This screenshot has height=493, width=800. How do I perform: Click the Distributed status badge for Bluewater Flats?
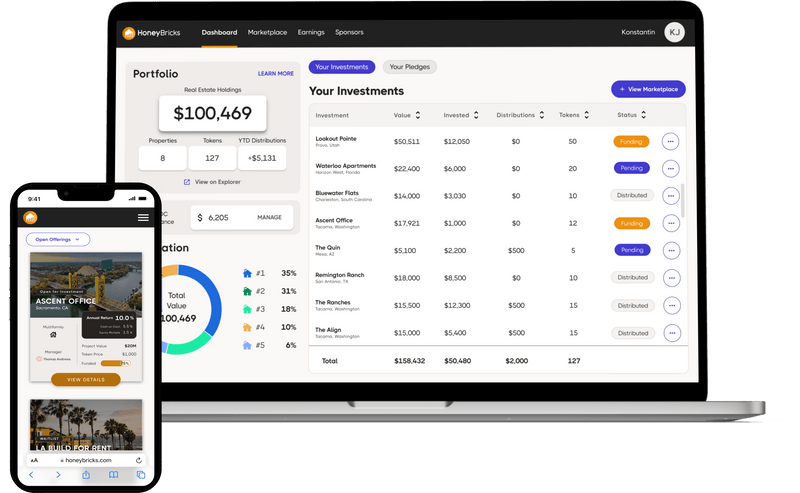[x=632, y=195]
